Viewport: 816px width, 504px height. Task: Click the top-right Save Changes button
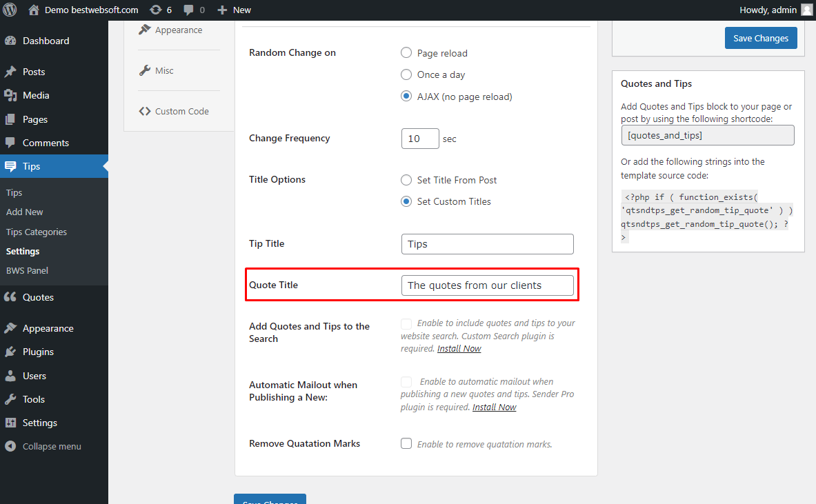coord(761,38)
